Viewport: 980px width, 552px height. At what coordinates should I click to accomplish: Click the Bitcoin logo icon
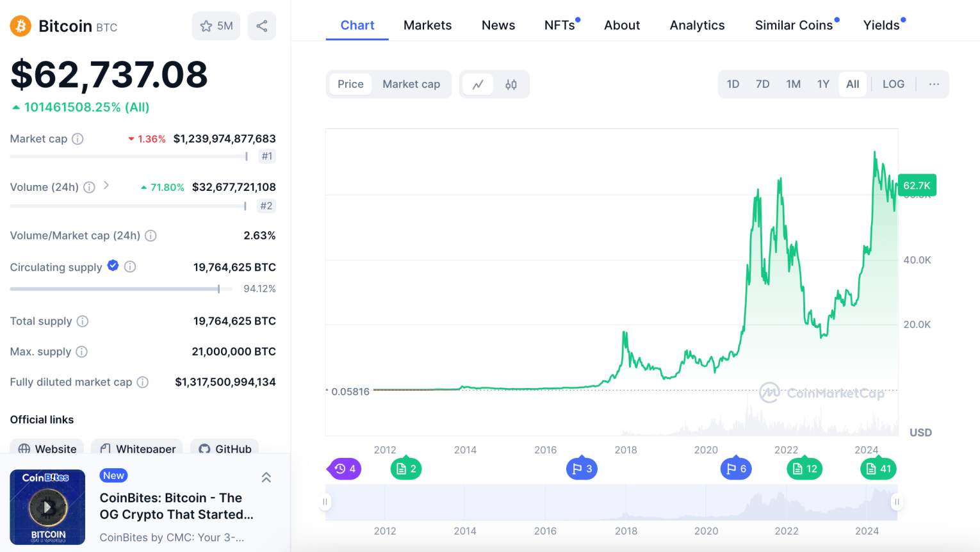20,26
